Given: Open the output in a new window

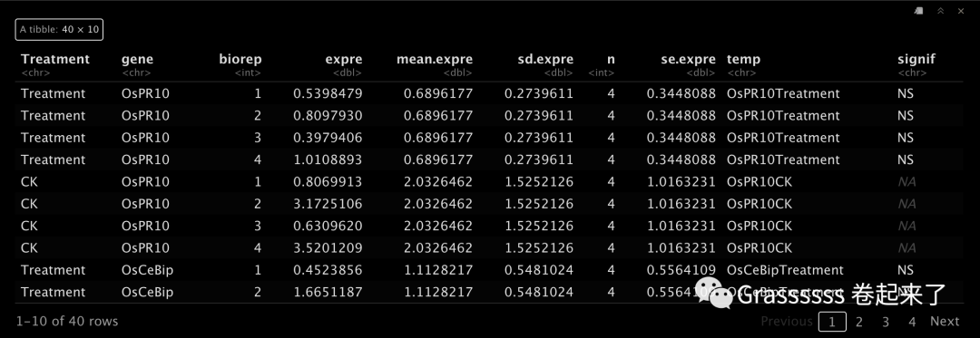Looking at the screenshot, I should point(919,11).
